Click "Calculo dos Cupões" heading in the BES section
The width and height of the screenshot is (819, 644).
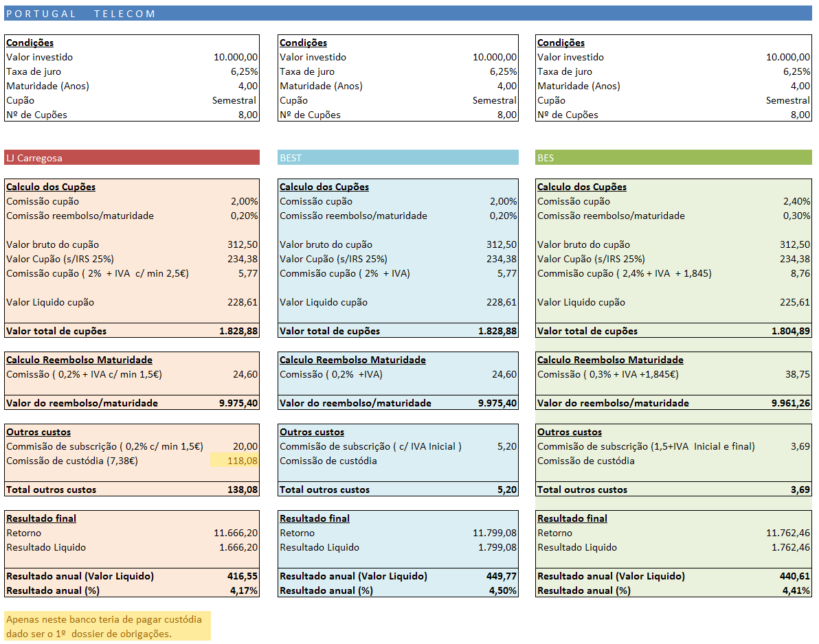(582, 187)
